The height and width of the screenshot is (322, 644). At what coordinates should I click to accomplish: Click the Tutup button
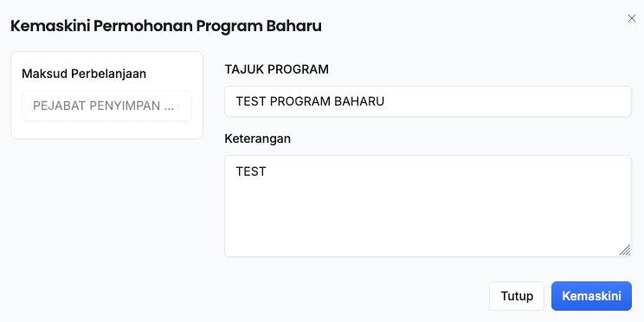pyautogui.click(x=517, y=296)
